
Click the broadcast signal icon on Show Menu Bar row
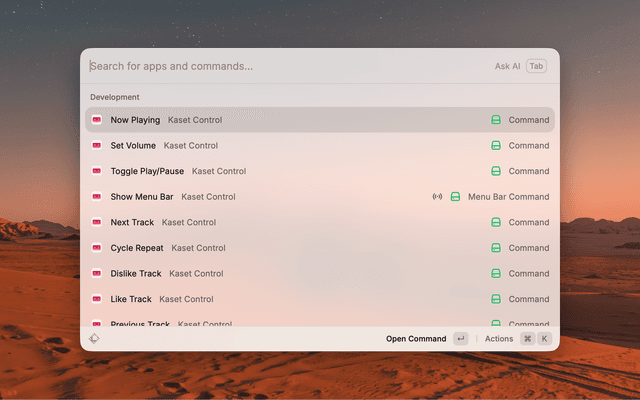click(437, 197)
